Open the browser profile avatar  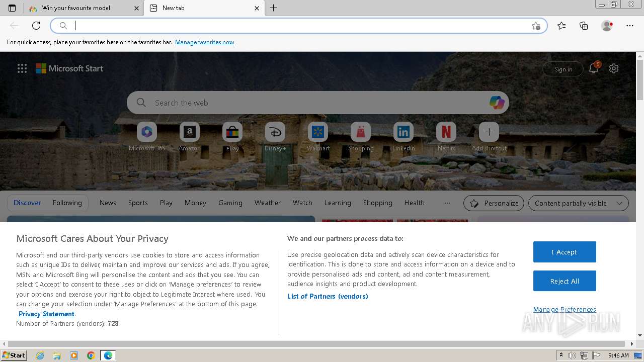[607, 26]
